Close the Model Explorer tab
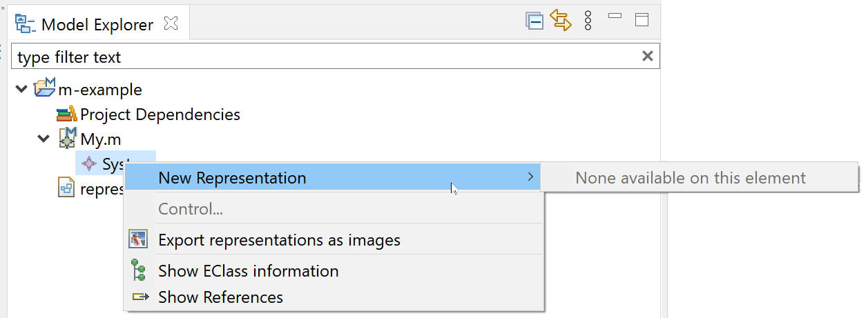868x318 pixels. (x=171, y=24)
